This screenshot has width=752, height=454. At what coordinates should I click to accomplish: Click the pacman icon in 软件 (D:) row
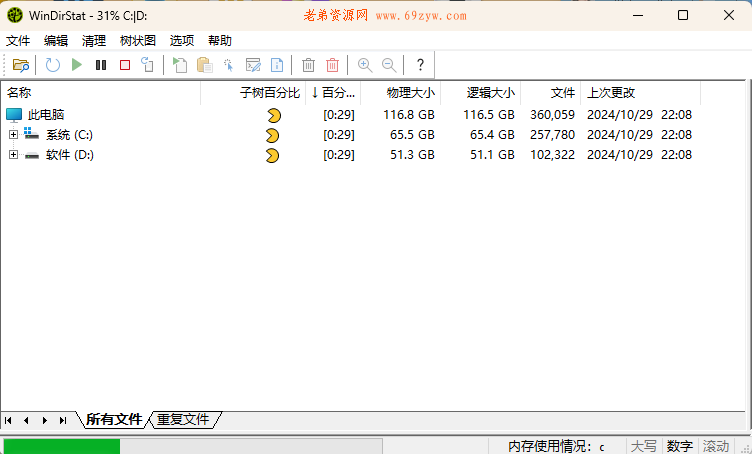tap(272, 155)
